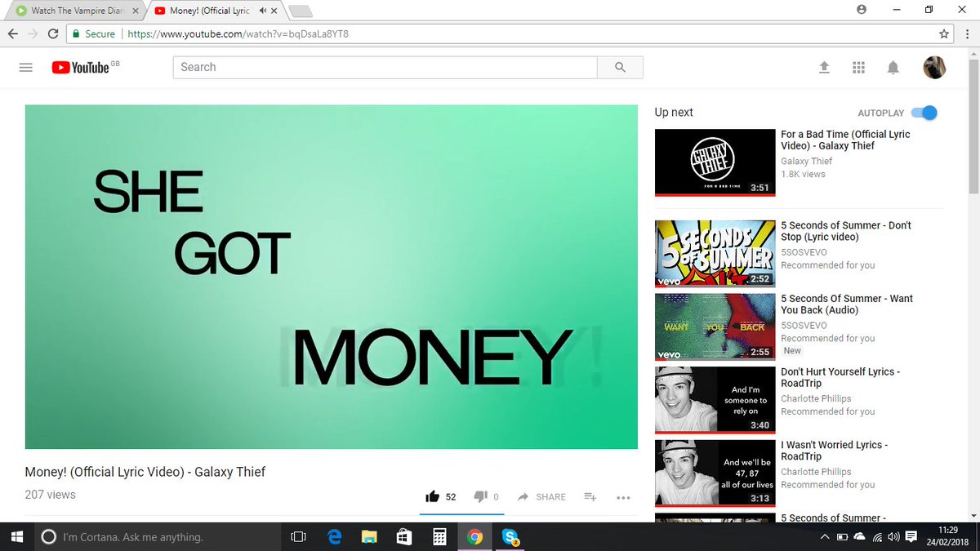Click your account avatar picture
Image resolution: width=980 pixels, height=551 pixels.
click(x=934, y=67)
